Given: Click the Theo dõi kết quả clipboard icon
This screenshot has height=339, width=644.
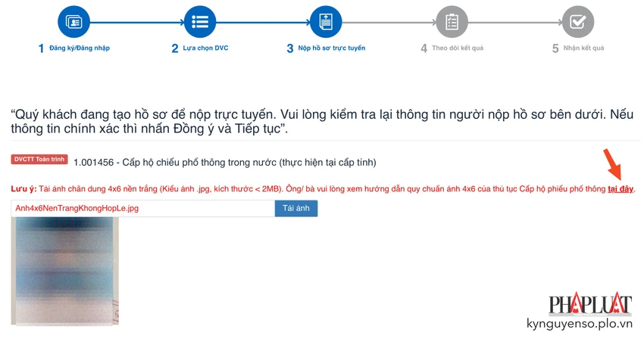Looking at the screenshot, I should 452,22.
